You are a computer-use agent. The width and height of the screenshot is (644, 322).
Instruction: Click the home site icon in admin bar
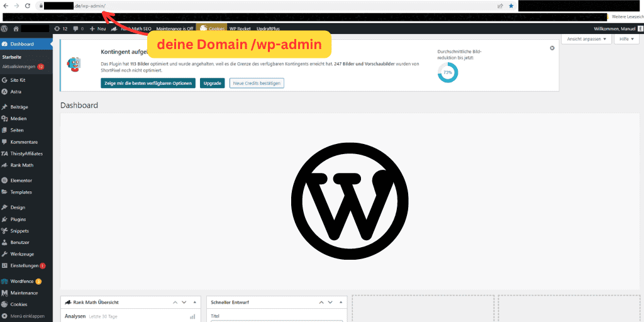(16, 29)
